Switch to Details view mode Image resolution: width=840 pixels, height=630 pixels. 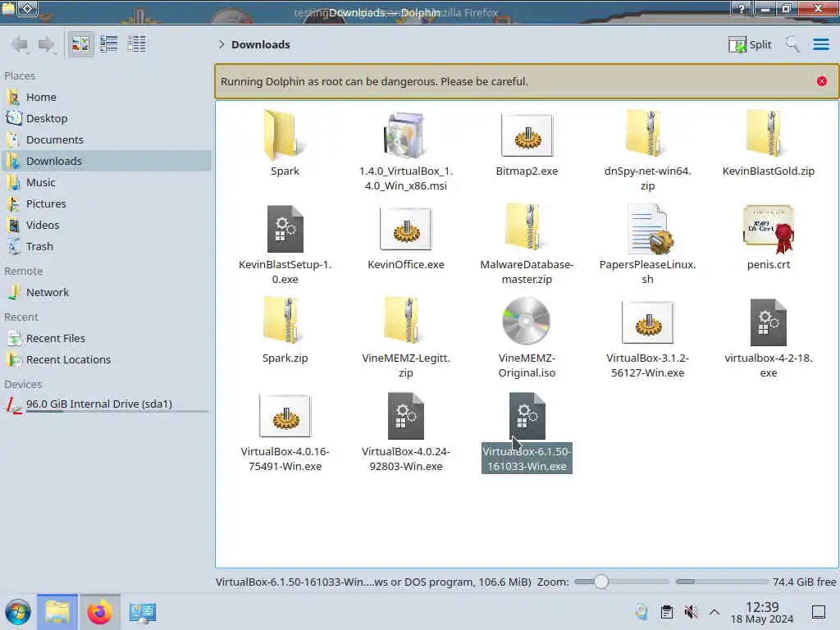pos(137,44)
